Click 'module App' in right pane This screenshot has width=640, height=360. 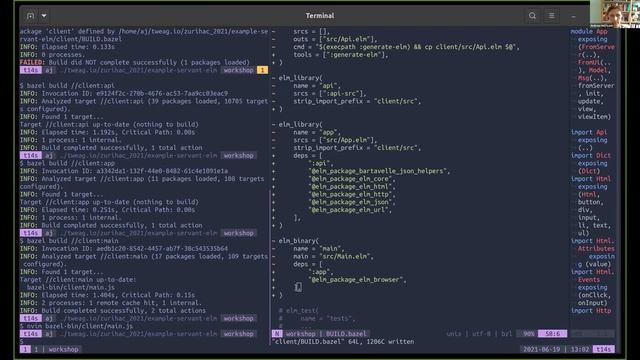[x=589, y=31]
